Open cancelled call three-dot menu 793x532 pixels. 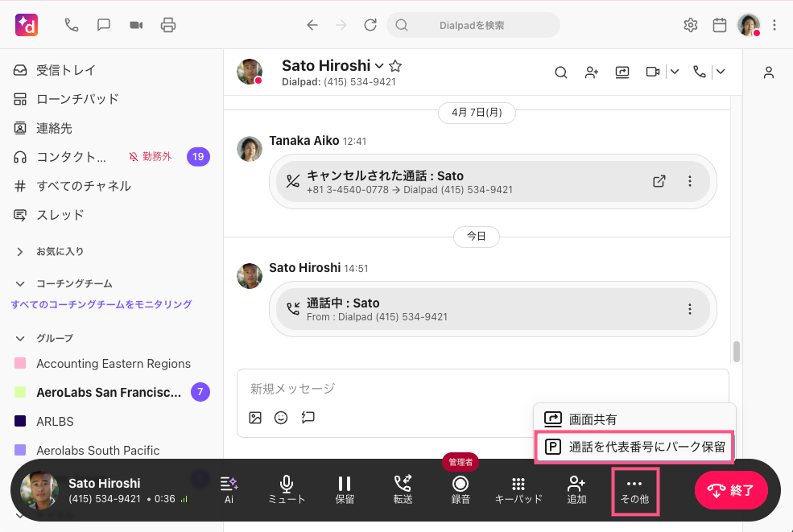click(690, 181)
